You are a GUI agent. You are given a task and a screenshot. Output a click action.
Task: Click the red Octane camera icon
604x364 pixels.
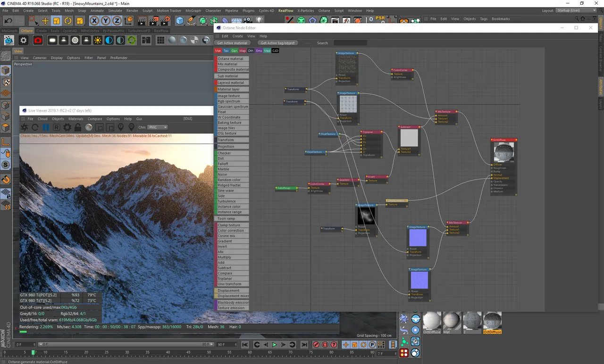(38, 41)
